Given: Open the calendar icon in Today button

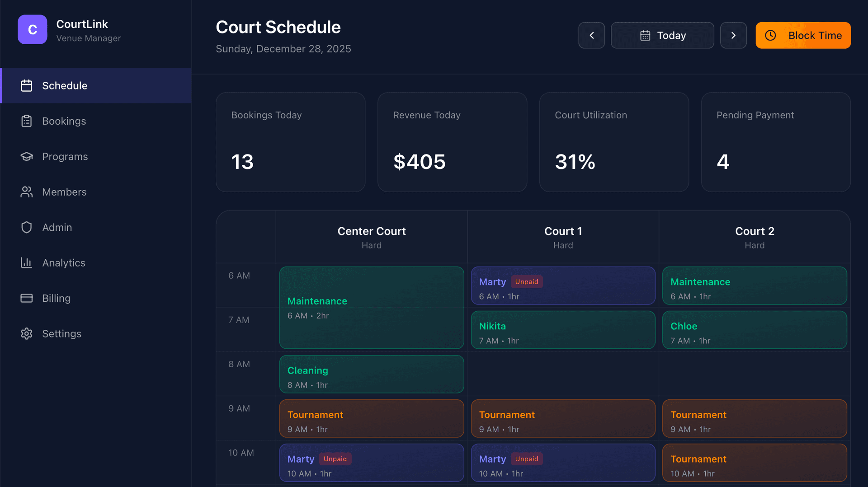Looking at the screenshot, I should tap(646, 35).
